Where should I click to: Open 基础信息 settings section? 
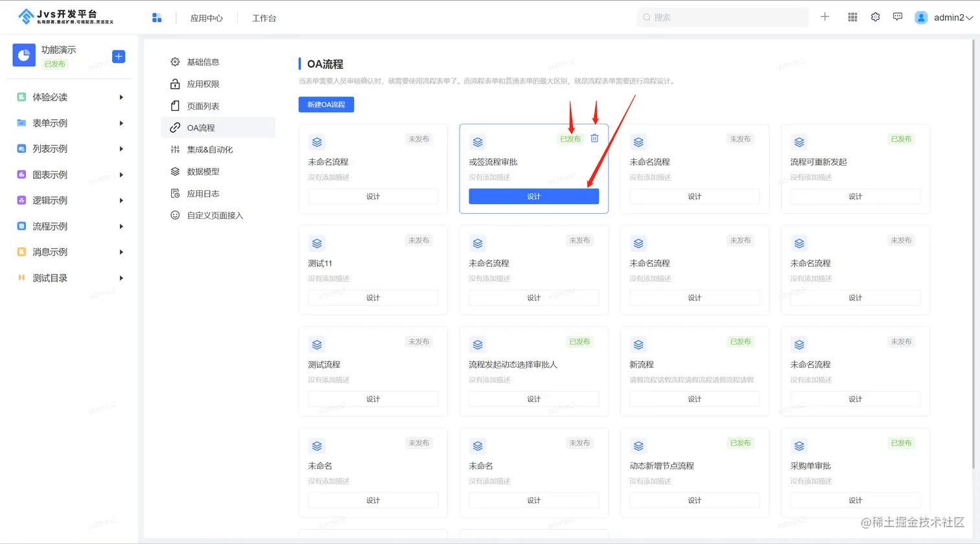click(x=218, y=62)
